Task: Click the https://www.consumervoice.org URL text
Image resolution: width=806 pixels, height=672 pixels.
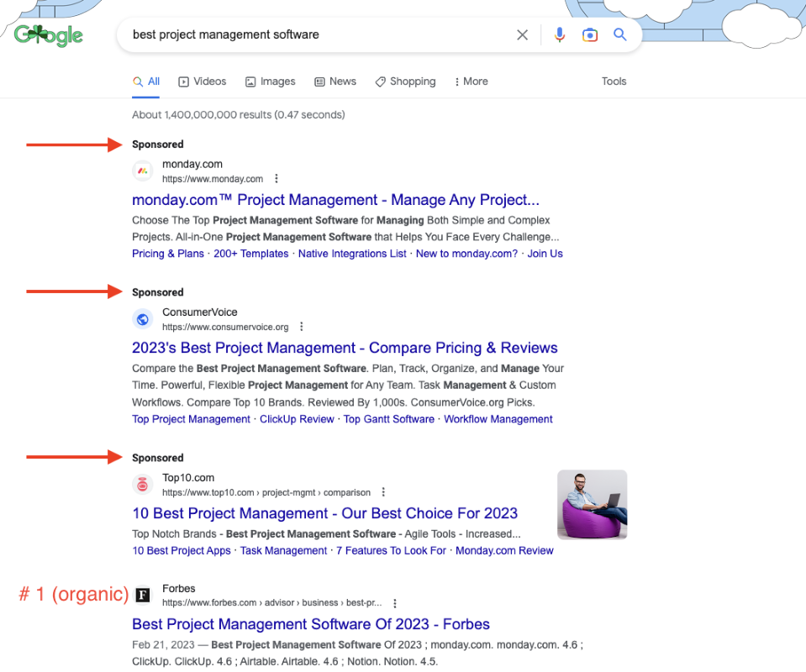Action: click(x=225, y=327)
